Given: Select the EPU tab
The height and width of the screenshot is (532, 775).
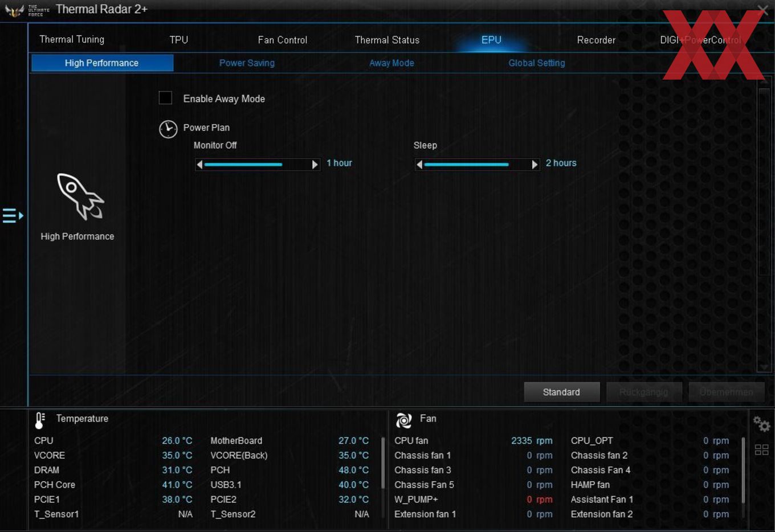Looking at the screenshot, I should click(491, 40).
